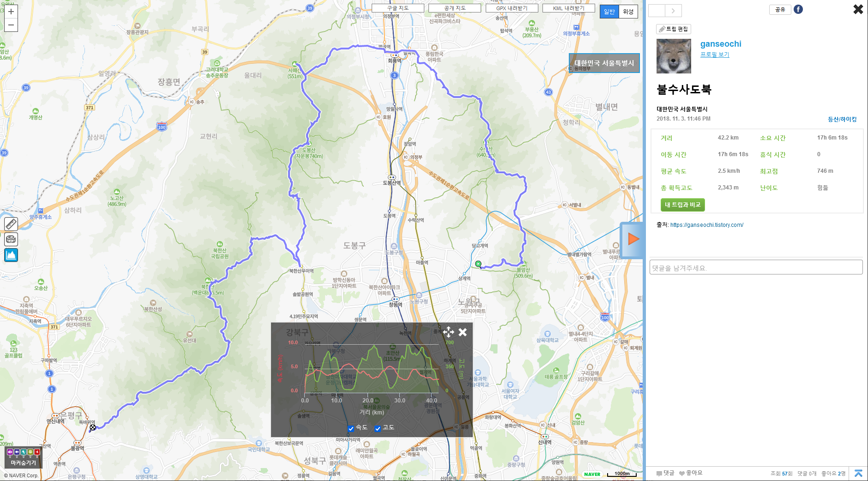Click the ganseochi avatar photo
This screenshot has height=481, width=868.
tap(674, 56)
